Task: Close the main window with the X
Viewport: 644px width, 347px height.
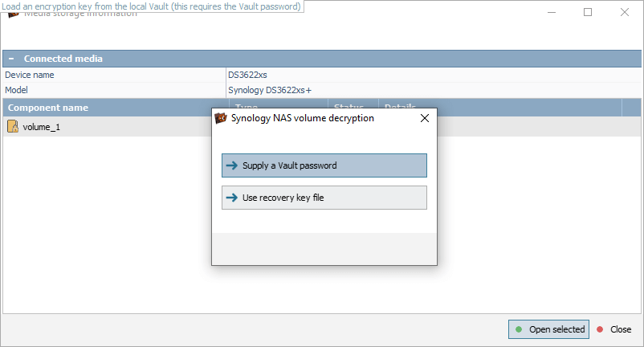Action: [x=625, y=12]
